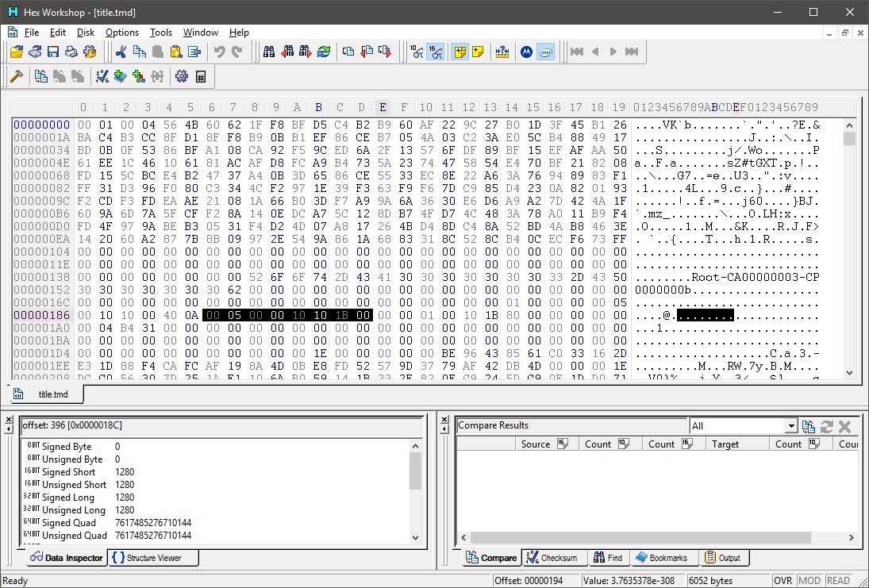The width and height of the screenshot is (869, 588).
Task: Click Goto Previous icon with left red arrow
Action: tap(367, 52)
